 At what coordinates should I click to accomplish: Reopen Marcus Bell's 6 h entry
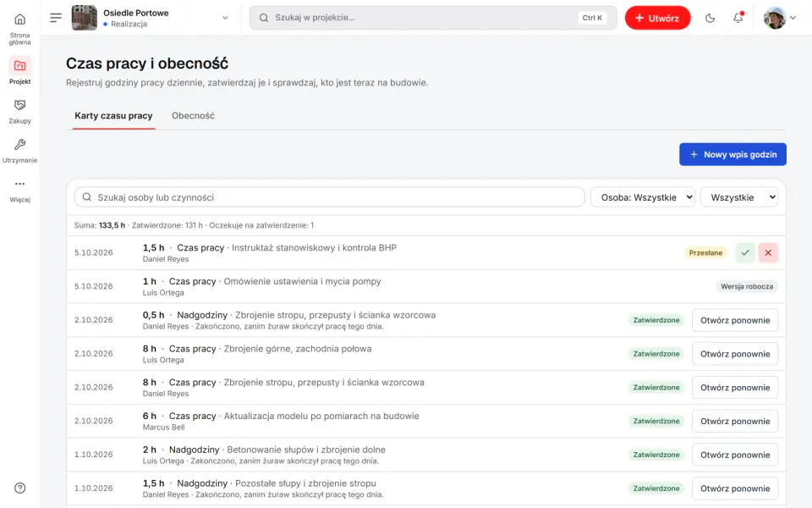tap(735, 422)
